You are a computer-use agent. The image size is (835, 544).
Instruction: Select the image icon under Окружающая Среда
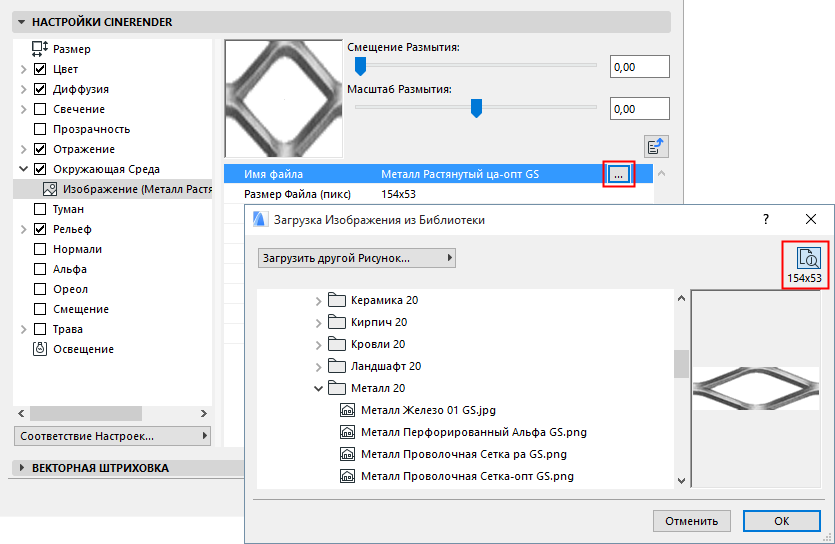pyautogui.click(x=50, y=189)
